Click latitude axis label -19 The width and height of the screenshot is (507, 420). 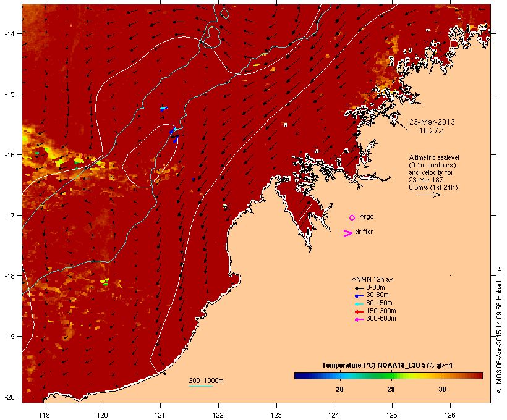click(9, 337)
